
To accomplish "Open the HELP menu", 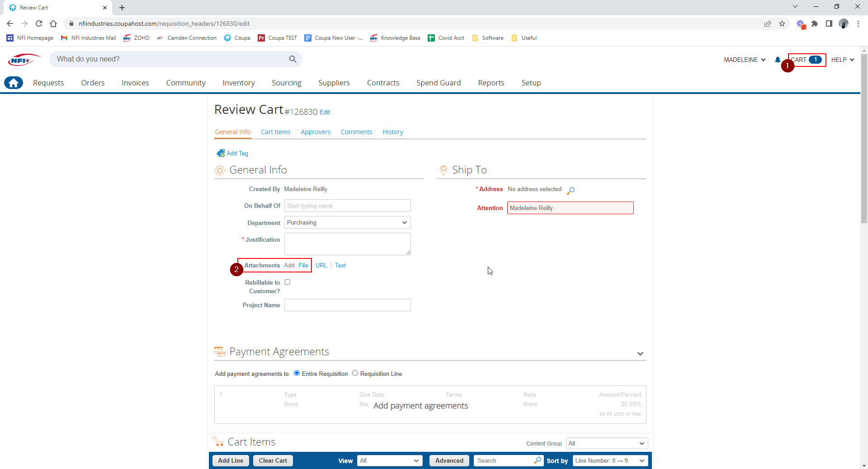I will click(x=843, y=60).
